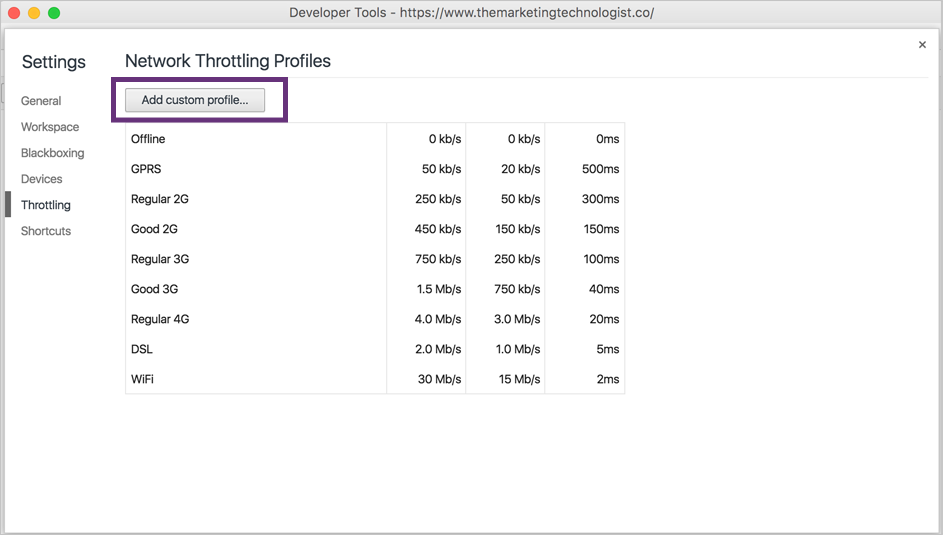
Task: Click the 150ms latency of Good 2G
Action: point(601,229)
